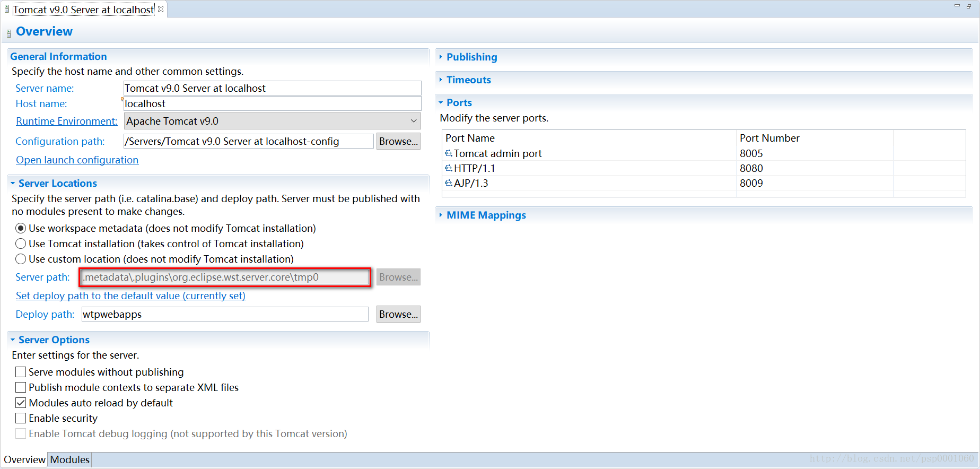Expand the Timeouts section

[441, 80]
